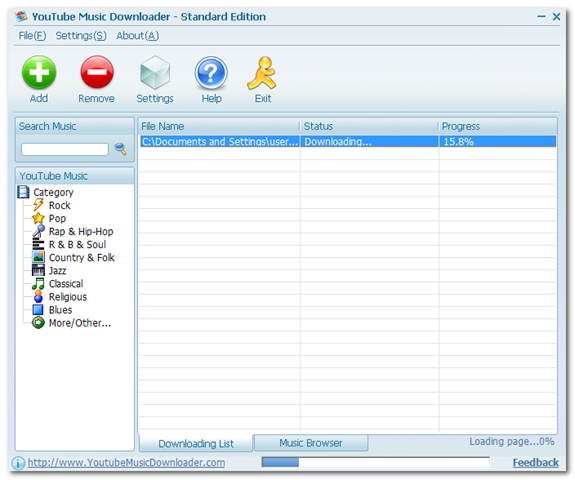Select the Blues category

(x=61, y=310)
